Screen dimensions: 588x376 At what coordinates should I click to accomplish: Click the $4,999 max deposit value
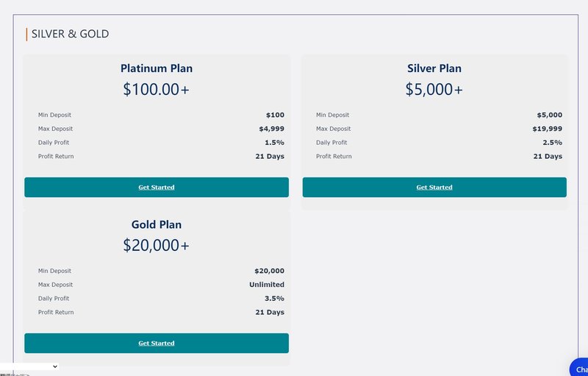tap(271, 129)
